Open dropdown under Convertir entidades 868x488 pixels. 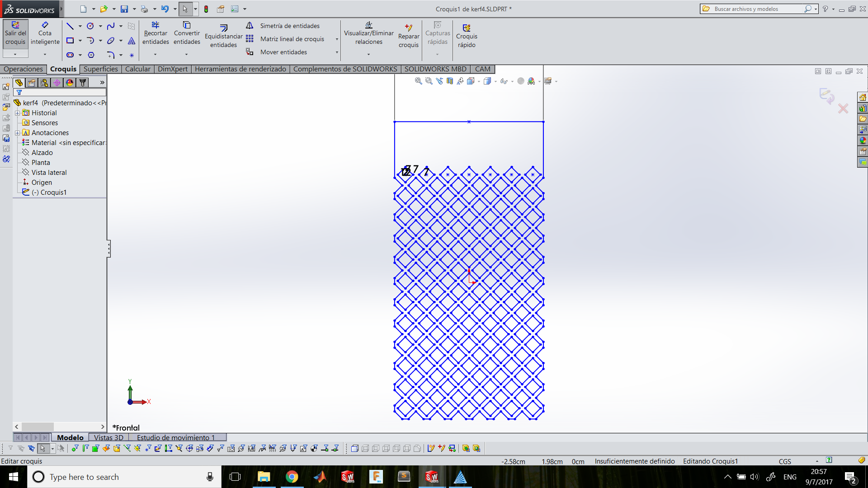click(186, 55)
